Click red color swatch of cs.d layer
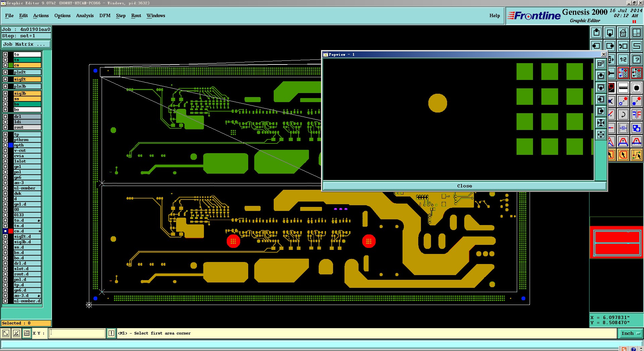This screenshot has width=644, height=351. (11, 231)
